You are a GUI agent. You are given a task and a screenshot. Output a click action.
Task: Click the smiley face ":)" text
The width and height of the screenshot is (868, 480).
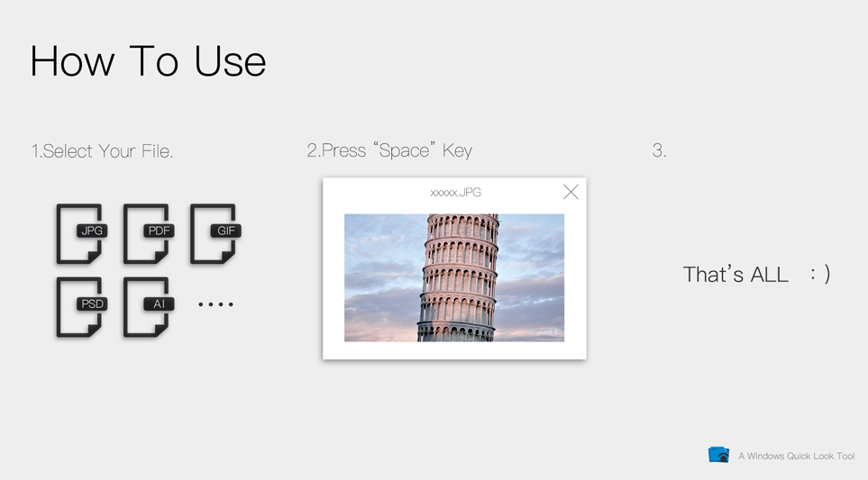(819, 274)
